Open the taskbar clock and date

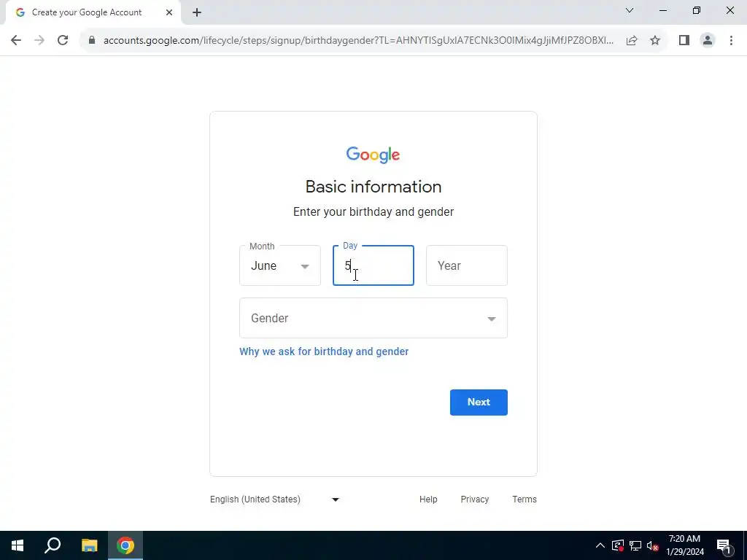pos(684,545)
